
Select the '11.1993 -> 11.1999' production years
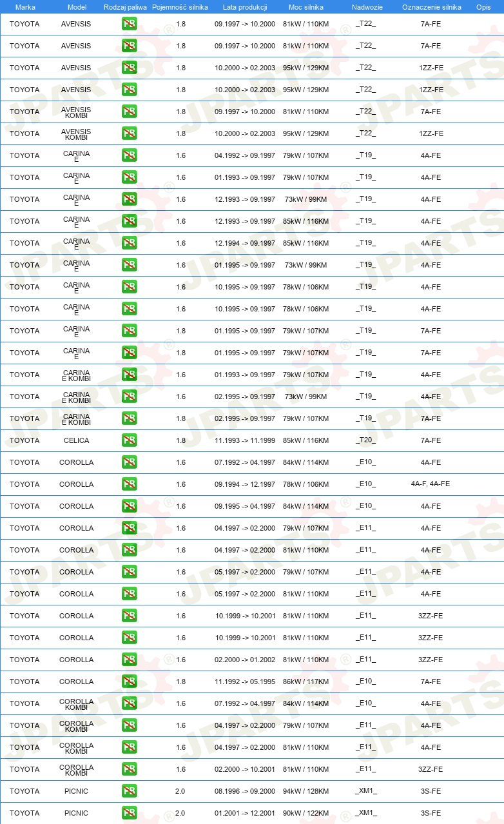[x=245, y=440]
